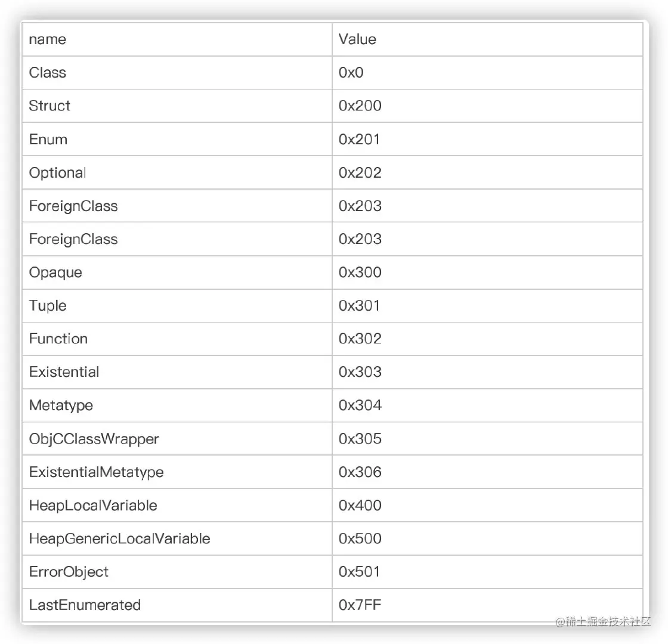Select the ObjCClassWrapper name cell
This screenshot has width=668, height=644.
point(94,439)
